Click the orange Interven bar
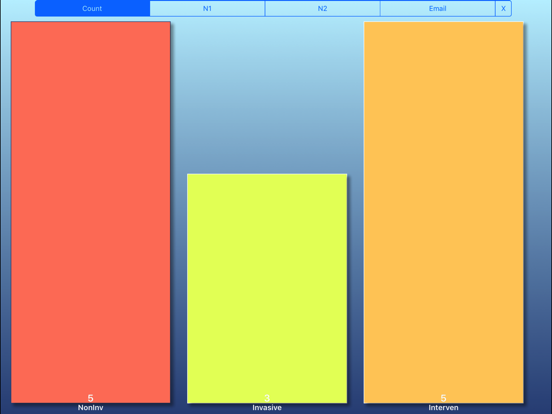 444,212
